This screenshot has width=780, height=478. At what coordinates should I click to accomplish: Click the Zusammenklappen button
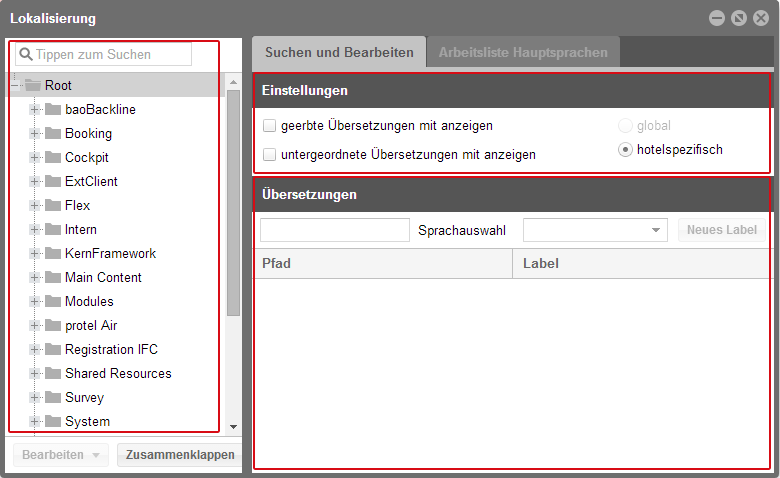coord(179,455)
